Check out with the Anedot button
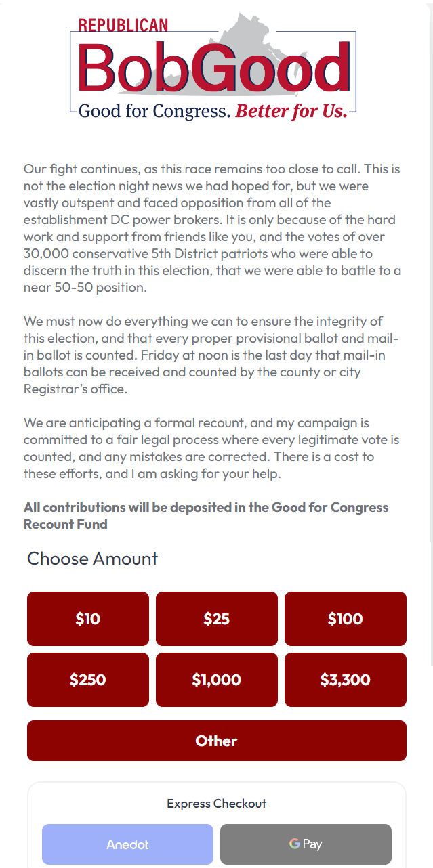 [x=127, y=844]
